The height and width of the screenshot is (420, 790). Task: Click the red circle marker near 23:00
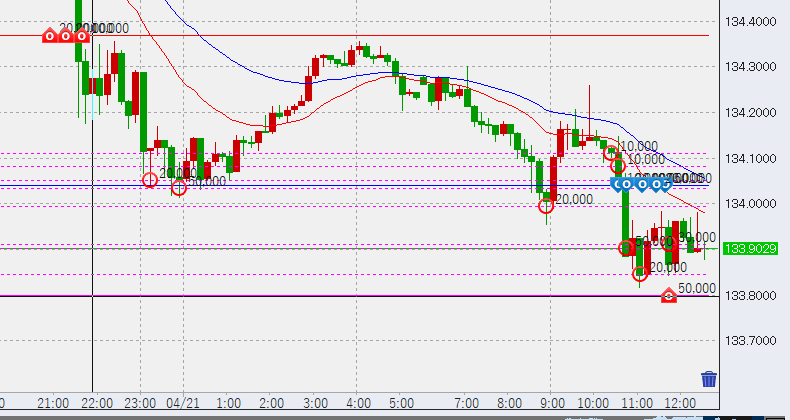(150, 180)
